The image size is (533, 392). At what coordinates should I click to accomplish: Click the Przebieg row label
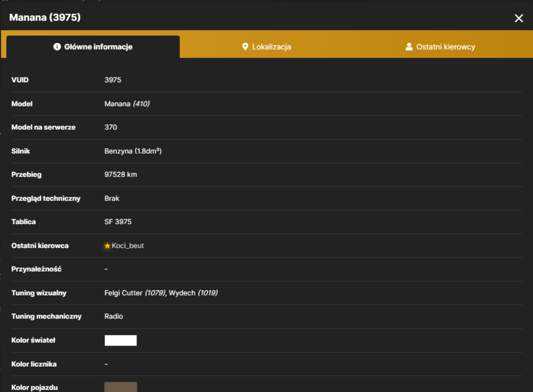pos(27,175)
